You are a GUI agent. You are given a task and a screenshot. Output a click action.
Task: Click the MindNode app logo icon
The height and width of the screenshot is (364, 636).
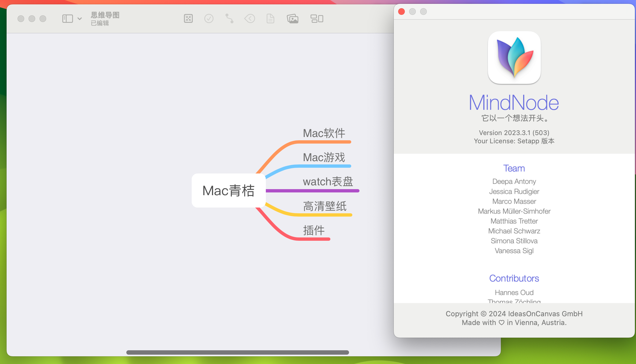514,58
